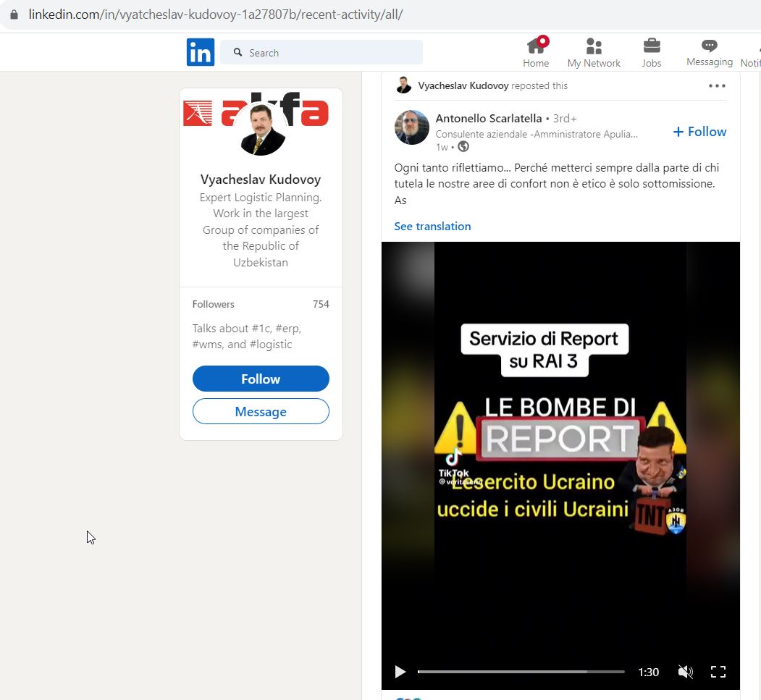Click the browser address bar URL
The height and width of the screenshot is (700, 761).
(x=216, y=14)
